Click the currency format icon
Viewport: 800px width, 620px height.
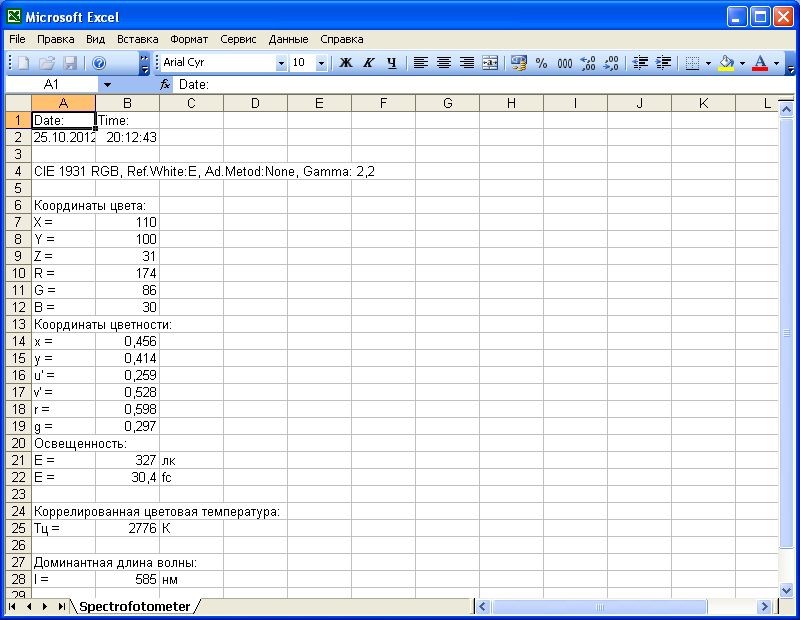click(518, 62)
